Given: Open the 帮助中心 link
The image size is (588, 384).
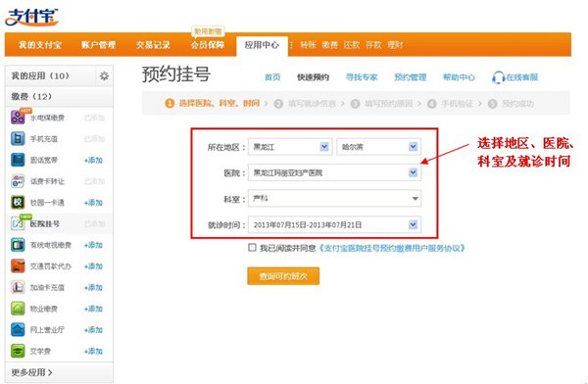Looking at the screenshot, I should (x=459, y=77).
